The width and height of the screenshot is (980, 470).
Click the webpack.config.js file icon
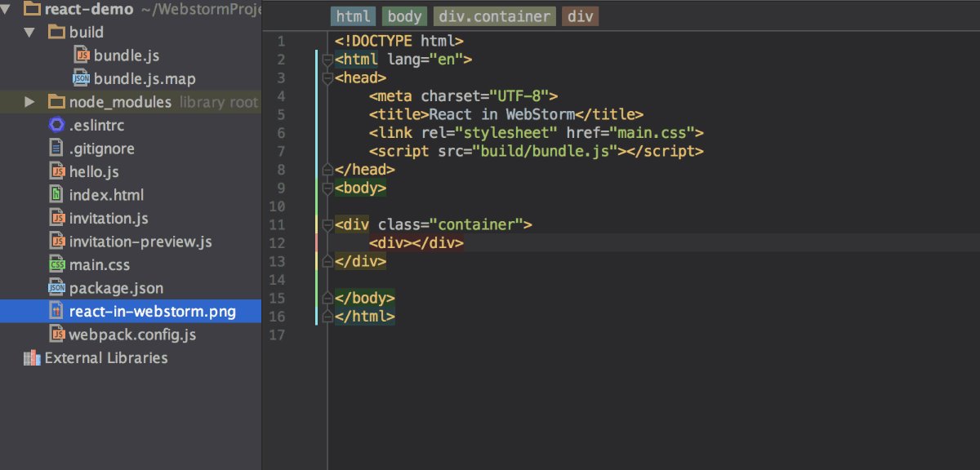56,335
